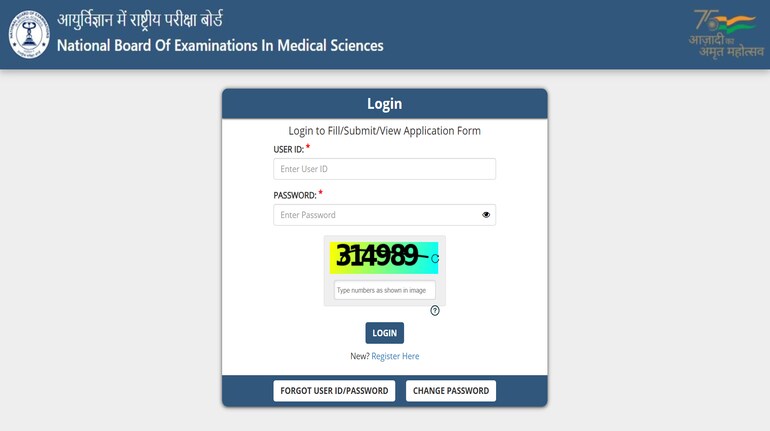Click the "New?" text beside Register
This screenshot has width=770, height=431.
[x=359, y=356]
